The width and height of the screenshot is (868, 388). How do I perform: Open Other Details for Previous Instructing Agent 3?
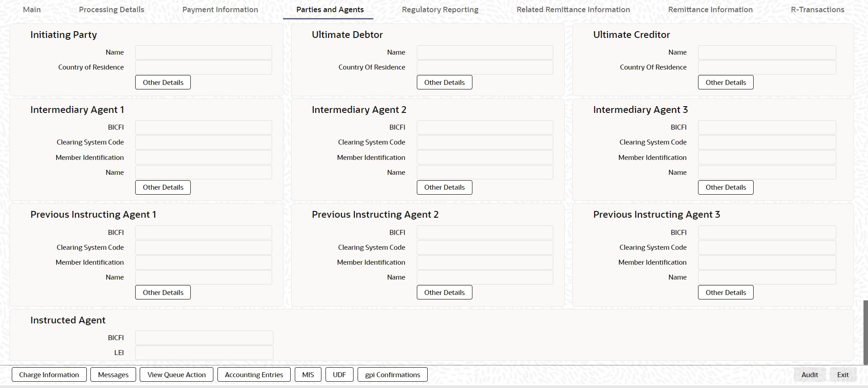coord(726,292)
